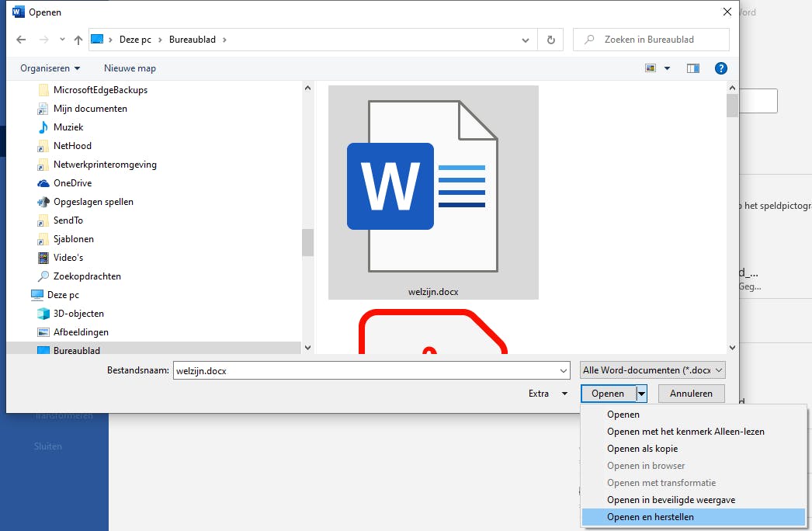This screenshot has width=812, height=531.
Task: Select Bureaublad in the address path
Action: (192, 40)
